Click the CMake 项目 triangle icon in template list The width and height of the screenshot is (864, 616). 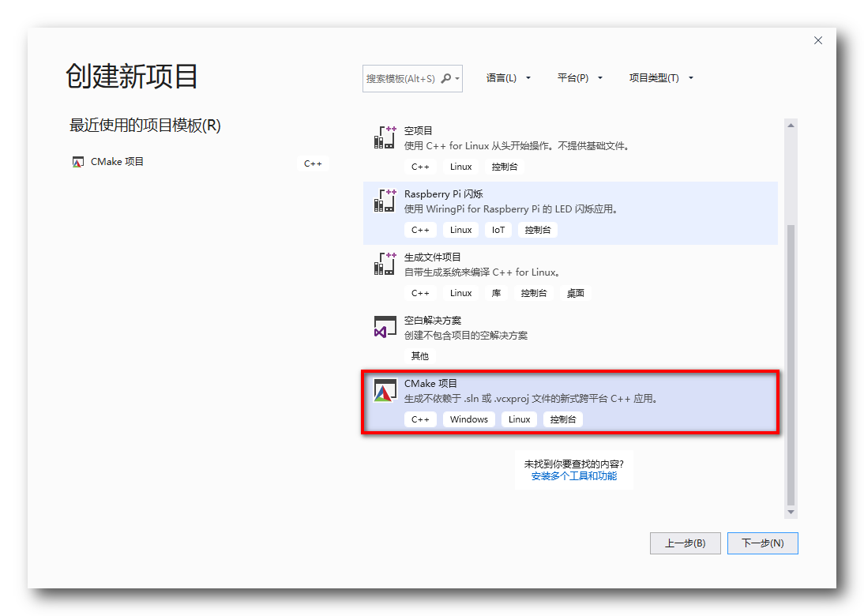point(385,390)
